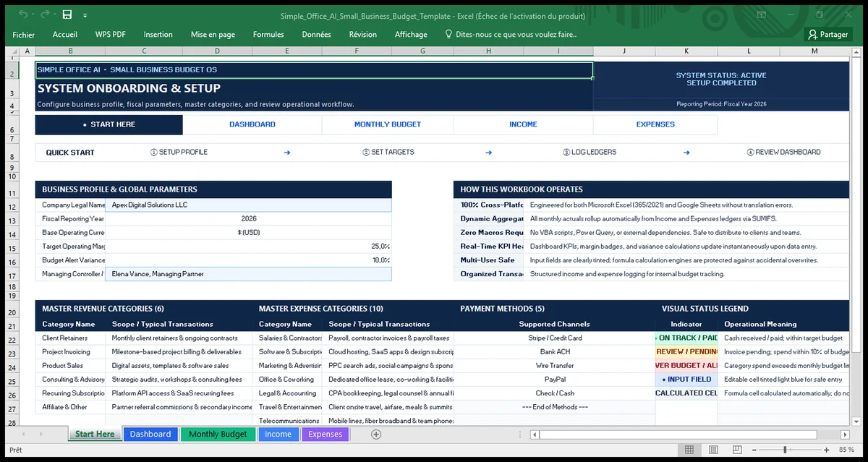
Task: Open the DASHBOARD navigation link
Action: [252, 124]
